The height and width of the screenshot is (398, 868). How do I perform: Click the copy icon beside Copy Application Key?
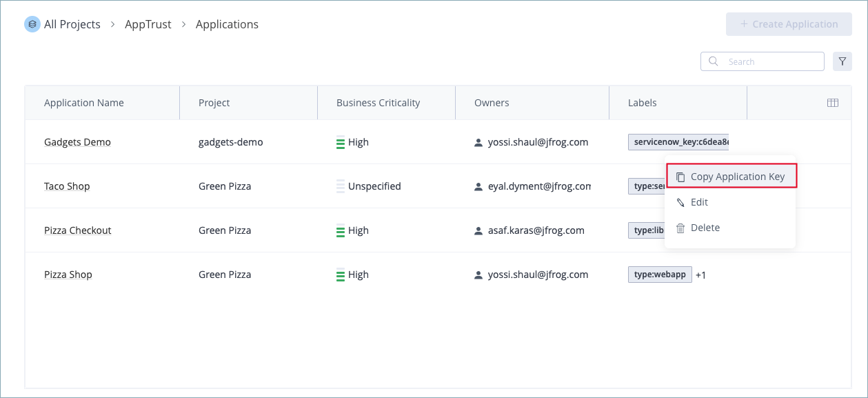click(x=680, y=176)
